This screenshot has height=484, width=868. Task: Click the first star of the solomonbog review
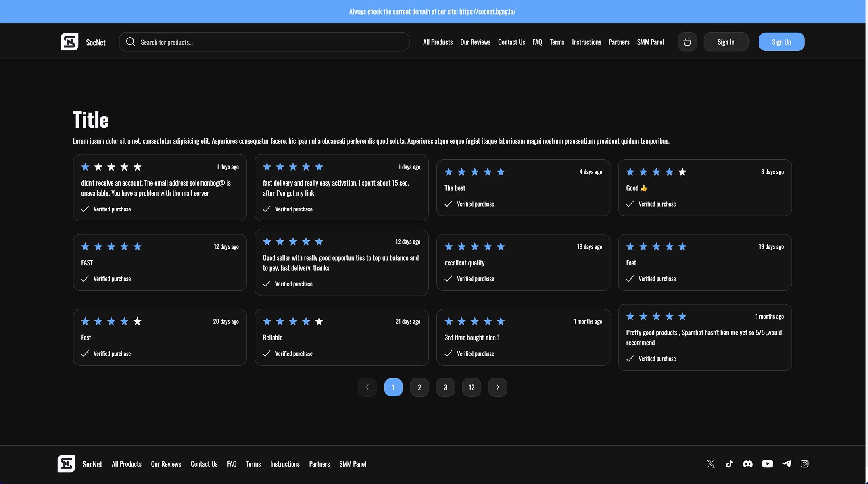click(x=85, y=167)
